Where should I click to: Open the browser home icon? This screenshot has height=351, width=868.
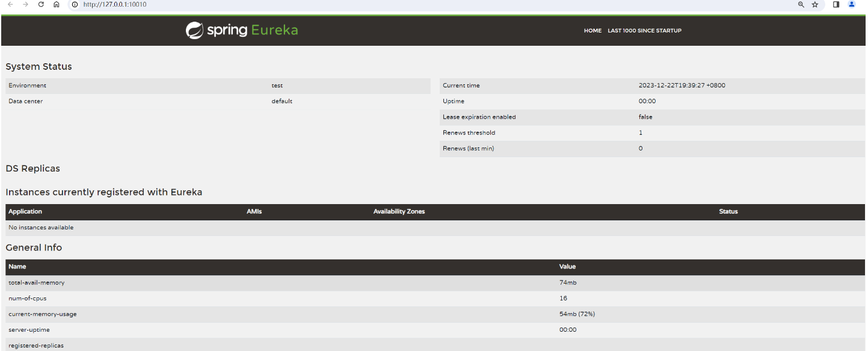(57, 4)
